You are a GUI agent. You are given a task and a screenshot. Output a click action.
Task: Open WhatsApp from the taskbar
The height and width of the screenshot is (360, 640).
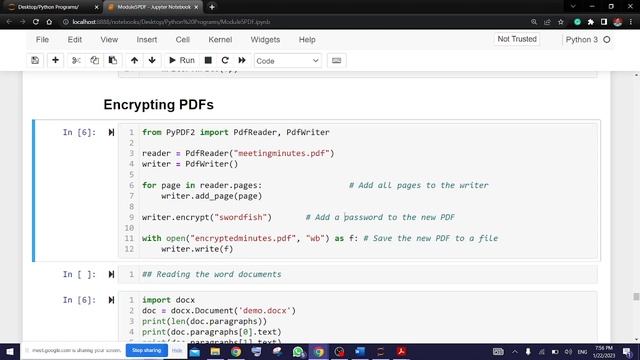(298, 351)
